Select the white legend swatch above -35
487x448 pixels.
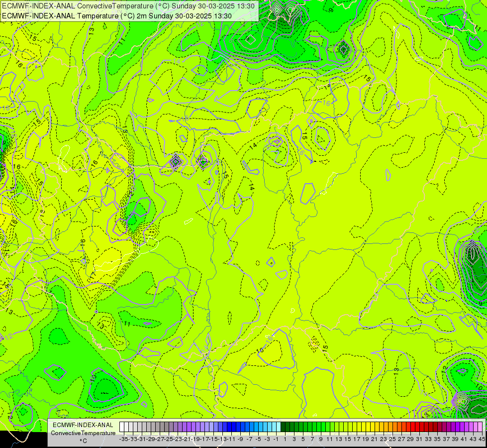122,427
